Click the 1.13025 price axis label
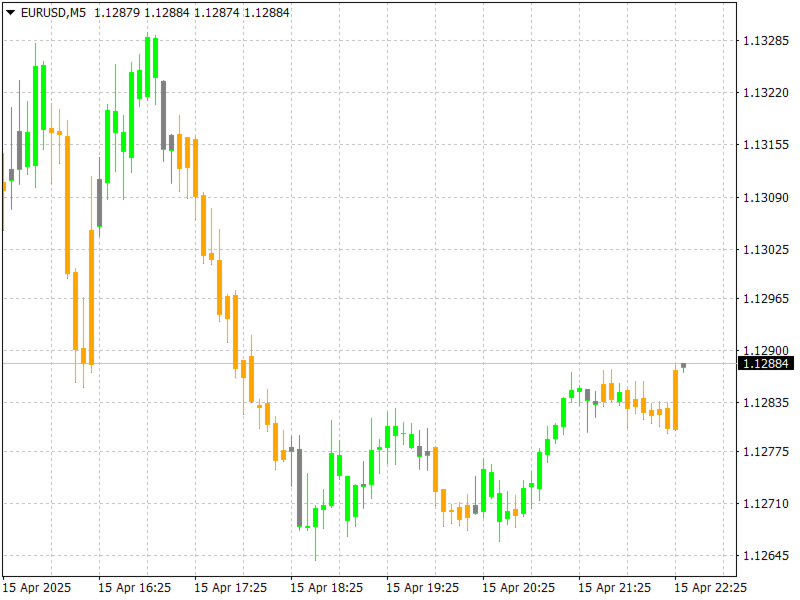Viewport: 800px width, 600px height. click(x=766, y=249)
